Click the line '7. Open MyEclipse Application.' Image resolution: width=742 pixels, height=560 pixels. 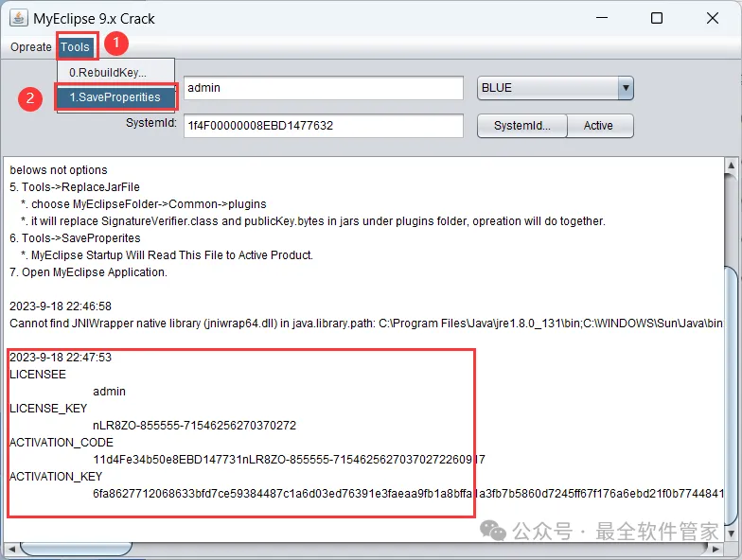pos(89,272)
